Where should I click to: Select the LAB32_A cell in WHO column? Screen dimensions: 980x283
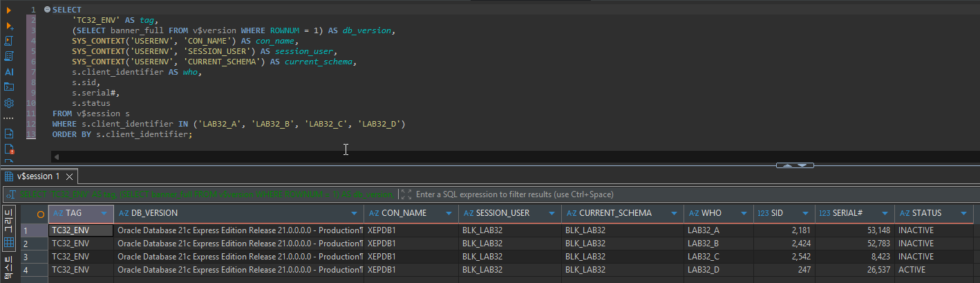tap(718, 230)
